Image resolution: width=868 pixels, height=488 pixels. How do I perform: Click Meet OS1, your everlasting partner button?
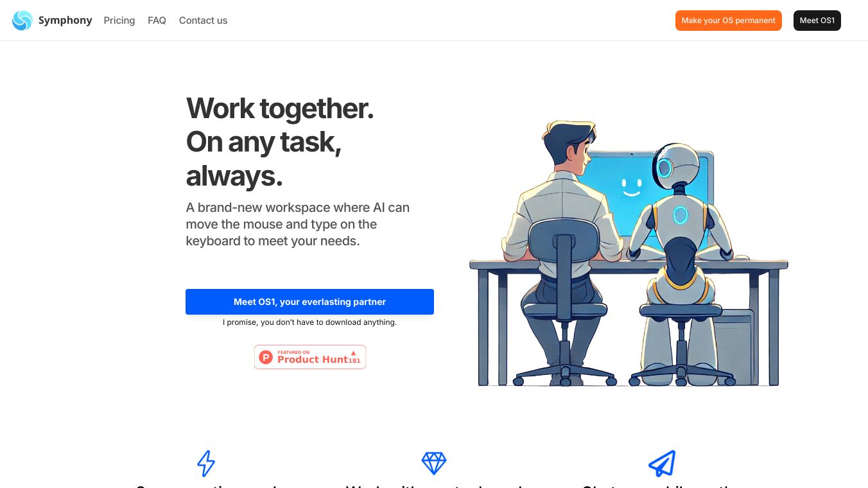click(309, 302)
